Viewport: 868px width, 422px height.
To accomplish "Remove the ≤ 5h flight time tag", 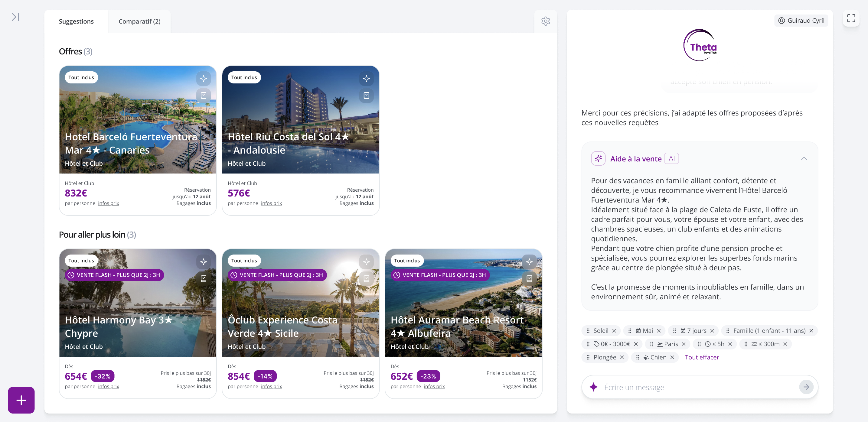I will [730, 344].
